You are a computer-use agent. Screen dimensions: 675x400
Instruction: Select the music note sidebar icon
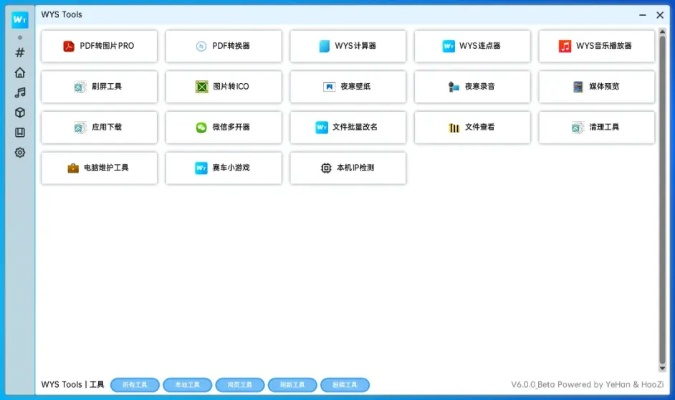(19, 93)
